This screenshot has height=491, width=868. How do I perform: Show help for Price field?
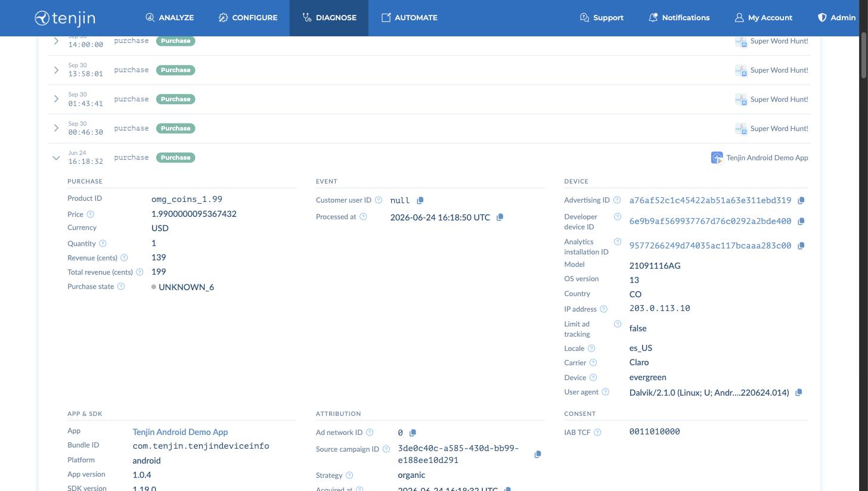(91, 215)
